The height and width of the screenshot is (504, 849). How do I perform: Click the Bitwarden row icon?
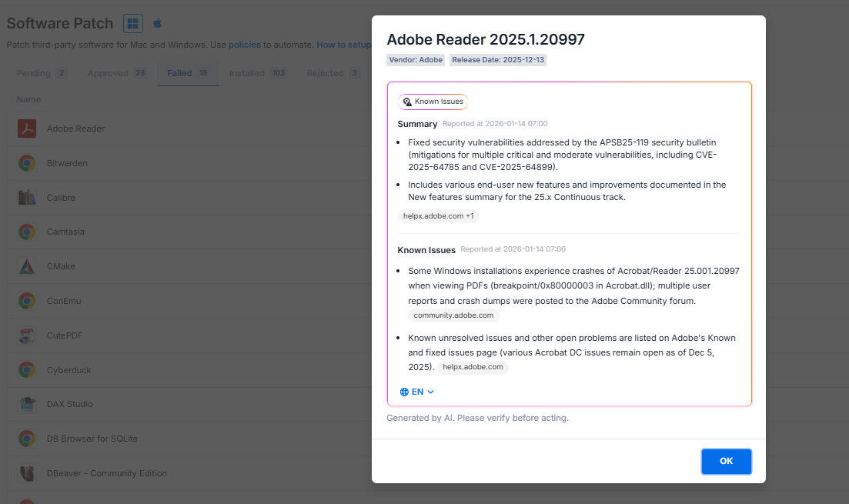(x=27, y=163)
